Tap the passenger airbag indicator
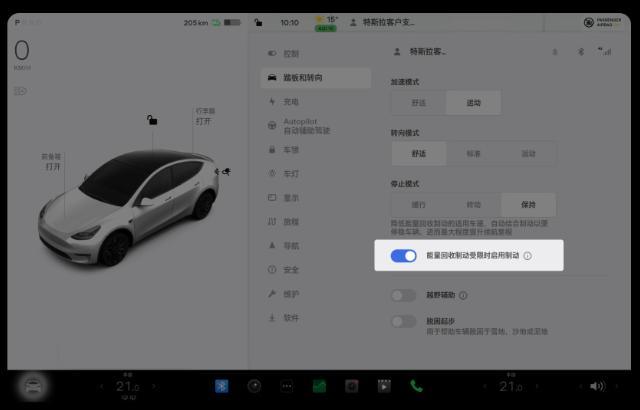The image size is (640, 410). pos(602,22)
